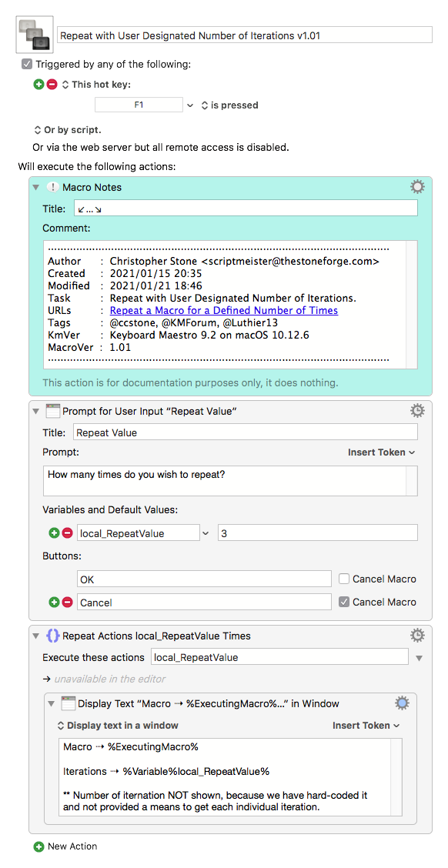
Task: Remove the hot key trigger with red minus
Action: [x=52, y=85]
